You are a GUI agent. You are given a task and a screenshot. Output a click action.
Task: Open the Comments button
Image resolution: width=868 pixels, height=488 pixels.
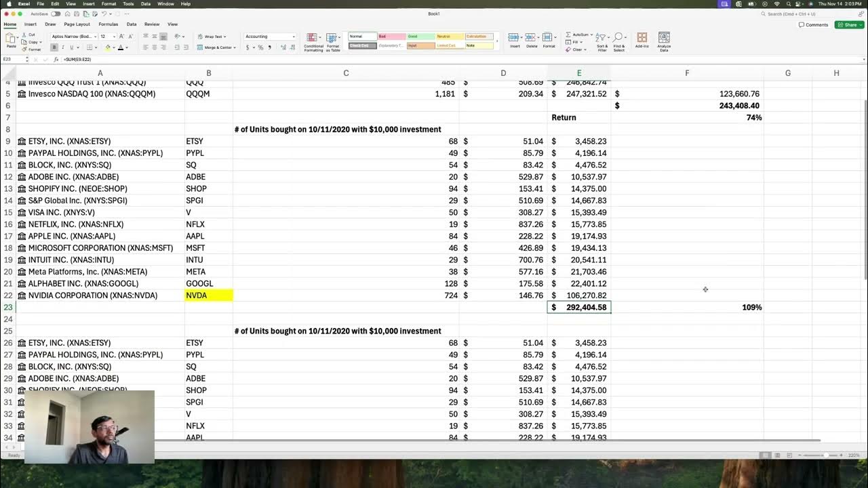[x=814, y=25]
